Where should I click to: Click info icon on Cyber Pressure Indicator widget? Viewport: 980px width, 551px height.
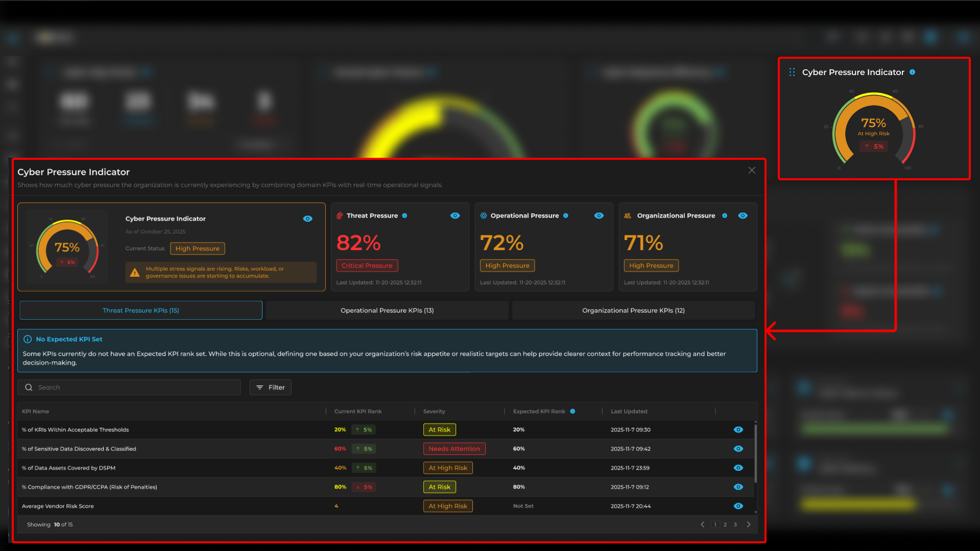(912, 72)
